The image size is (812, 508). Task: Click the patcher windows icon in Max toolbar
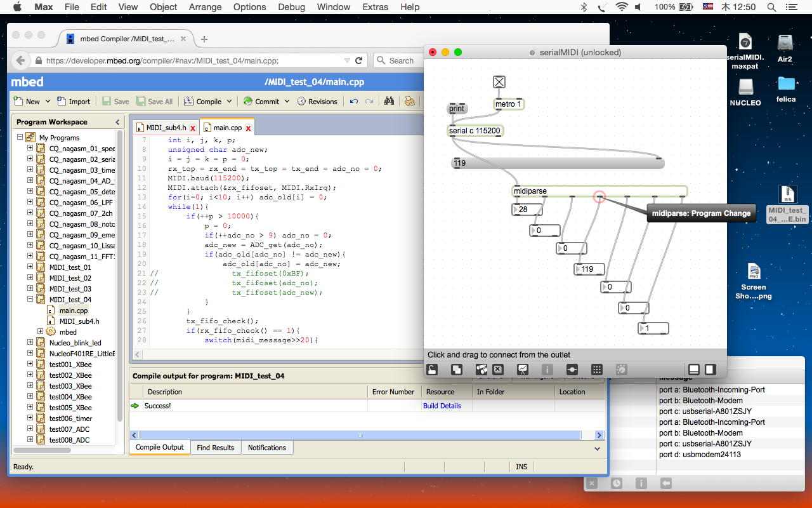tap(456, 370)
